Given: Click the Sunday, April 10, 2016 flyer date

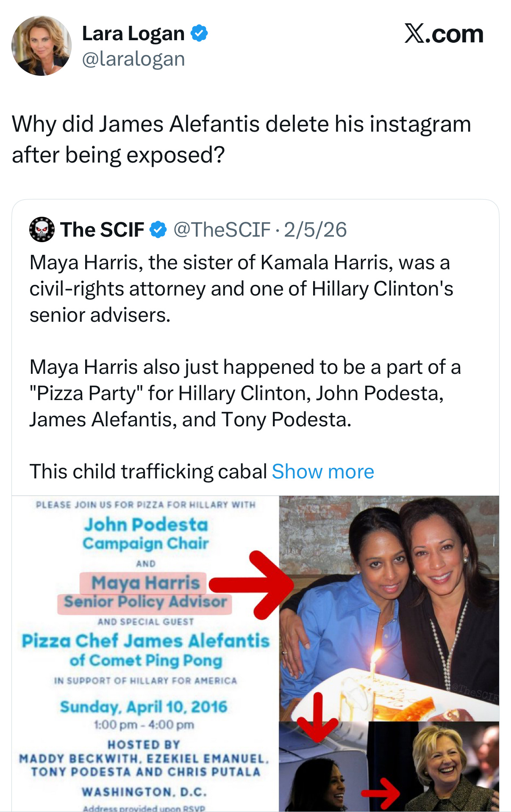Looking at the screenshot, I should [x=144, y=707].
